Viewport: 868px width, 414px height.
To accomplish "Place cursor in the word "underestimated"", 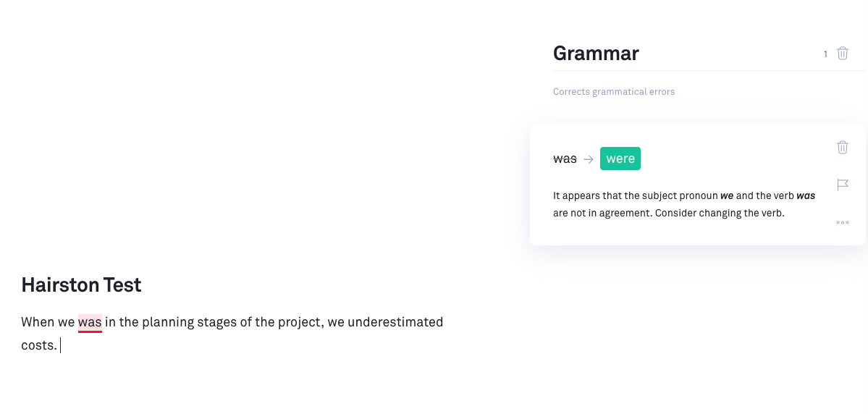I will [x=395, y=322].
